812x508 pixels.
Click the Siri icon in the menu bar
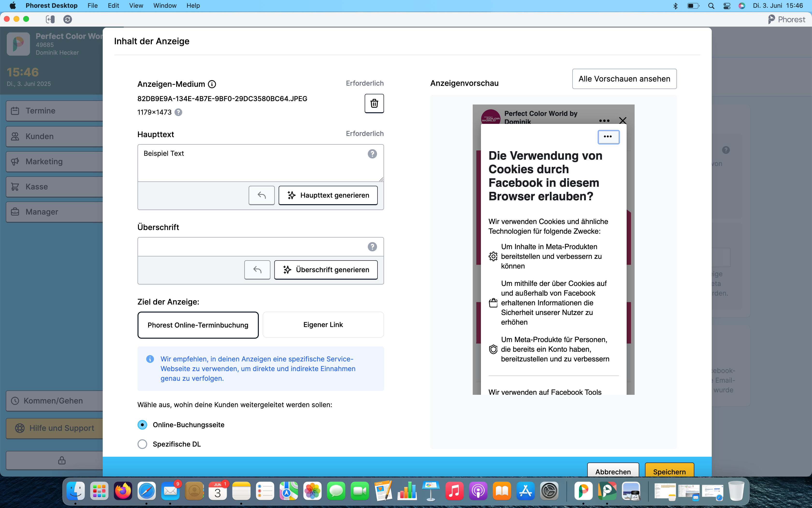[742, 6]
